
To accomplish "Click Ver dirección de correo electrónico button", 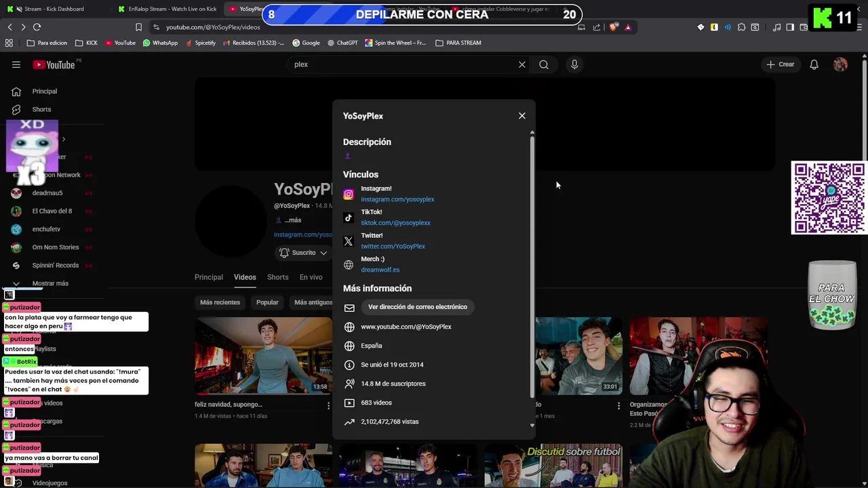I will coord(418,307).
